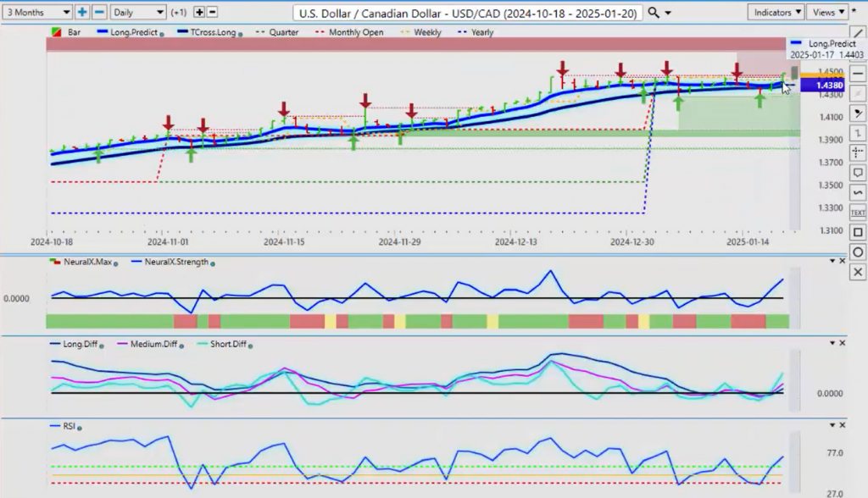Open the Views menu
This screenshot has height=498, width=868.
pyautogui.click(x=827, y=12)
